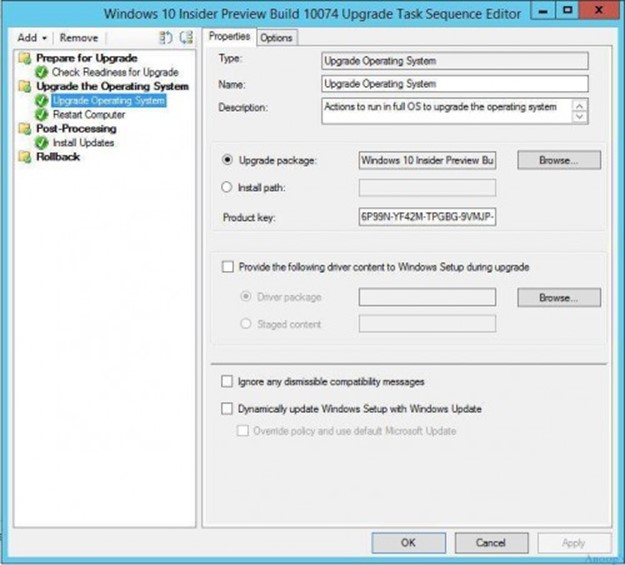Click the move step up toolbar icon
625x565 pixels.
[x=165, y=38]
